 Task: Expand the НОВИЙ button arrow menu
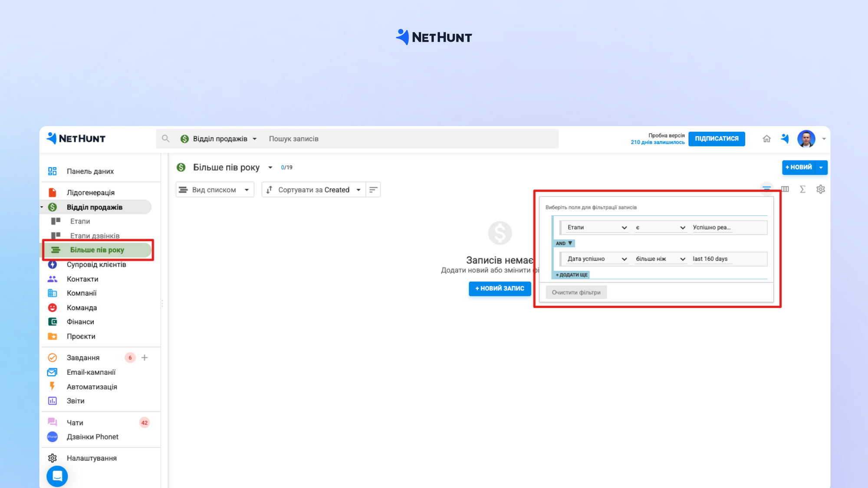(821, 167)
